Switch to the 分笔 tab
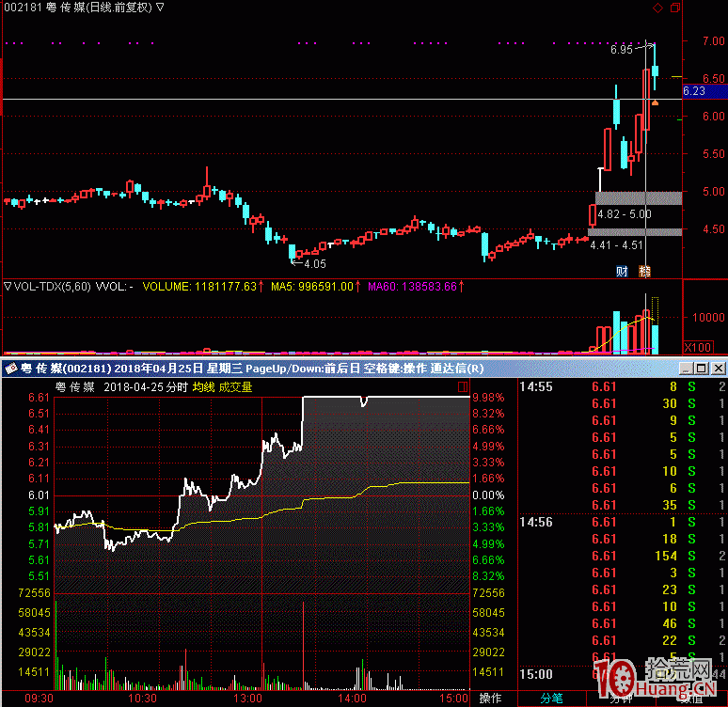Viewport: 728px width, 707px height. click(551, 699)
